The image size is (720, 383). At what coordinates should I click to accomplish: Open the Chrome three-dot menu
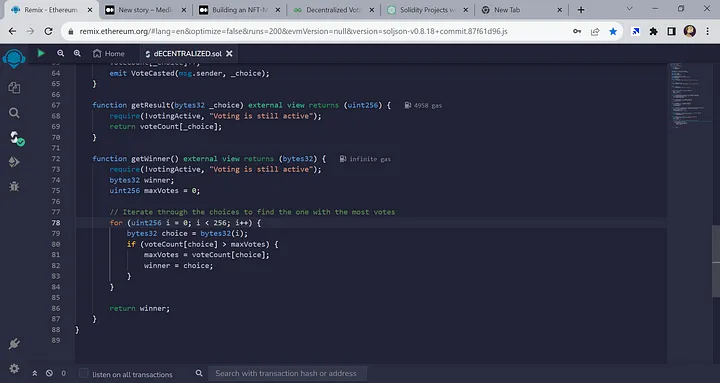tap(707, 31)
